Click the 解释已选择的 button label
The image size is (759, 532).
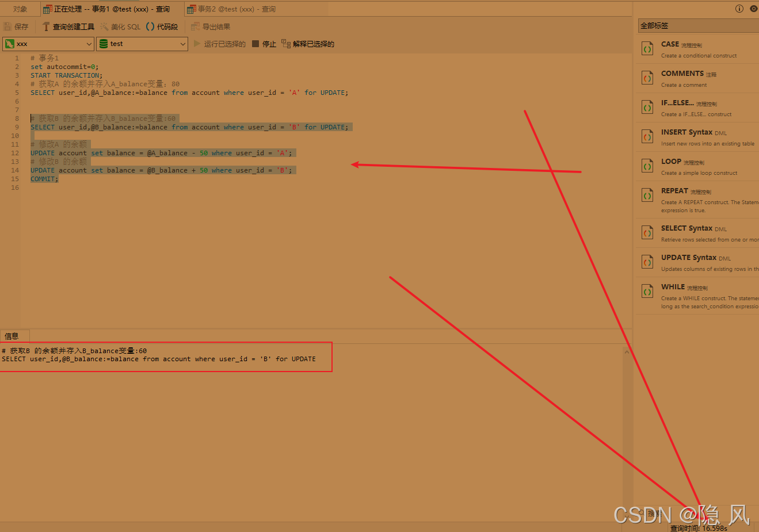tap(314, 44)
